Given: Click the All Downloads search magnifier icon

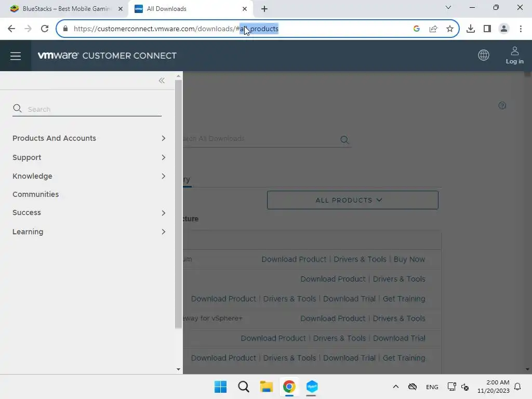Looking at the screenshot, I should [x=344, y=139].
